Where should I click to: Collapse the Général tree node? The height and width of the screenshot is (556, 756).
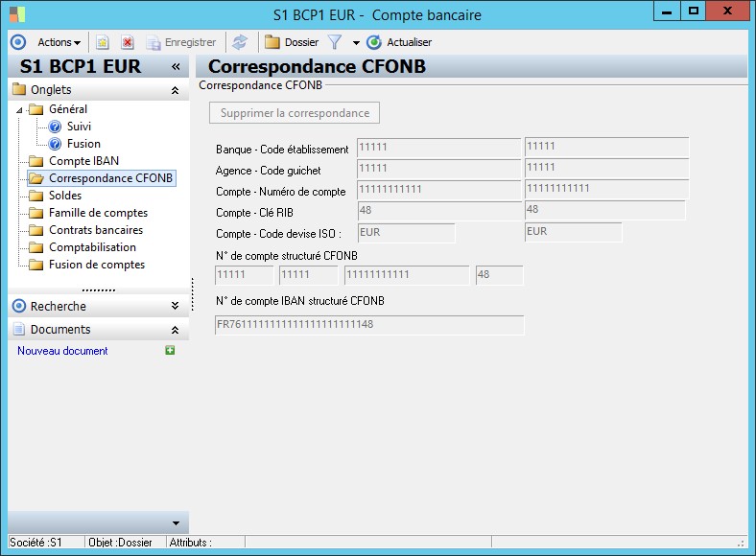click(19, 110)
